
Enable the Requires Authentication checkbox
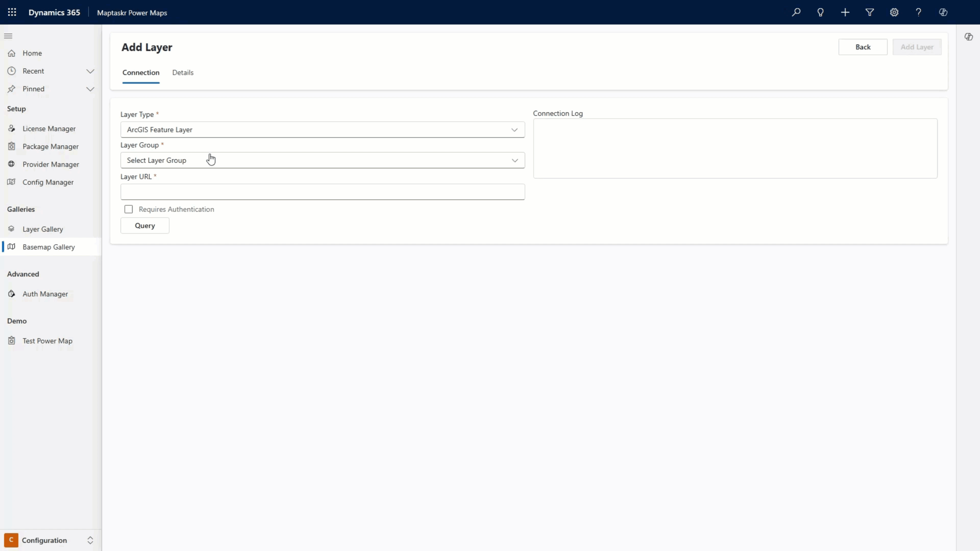129,209
